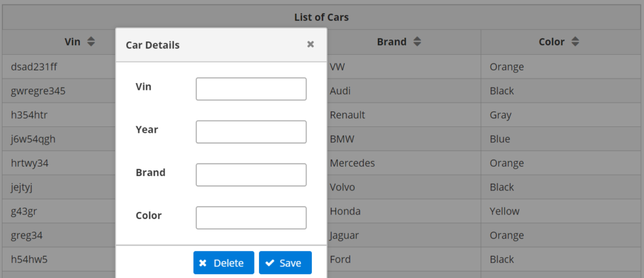Image resolution: width=644 pixels, height=278 pixels.
Task: Select the row with brand Audi
Action: pos(322,91)
